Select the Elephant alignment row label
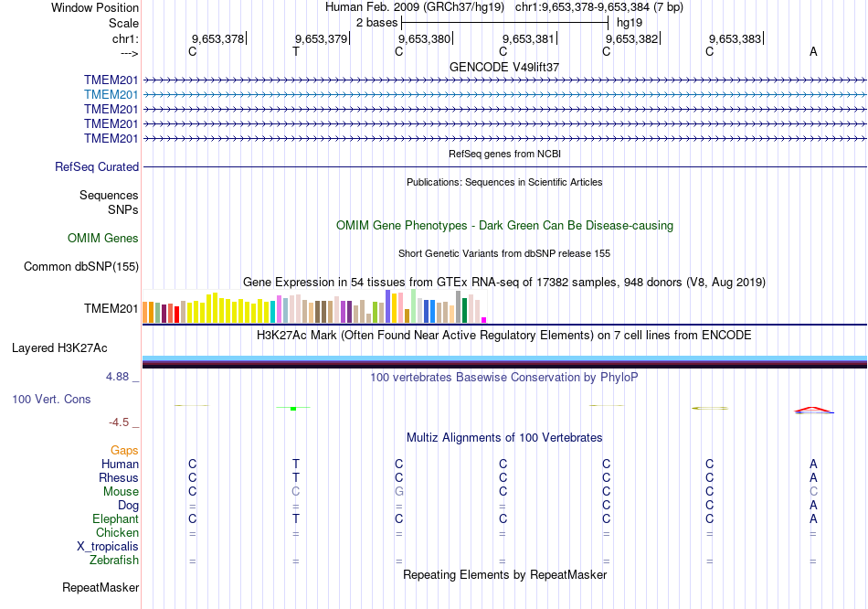Screen dimensions: 868x609 [x=115, y=519]
